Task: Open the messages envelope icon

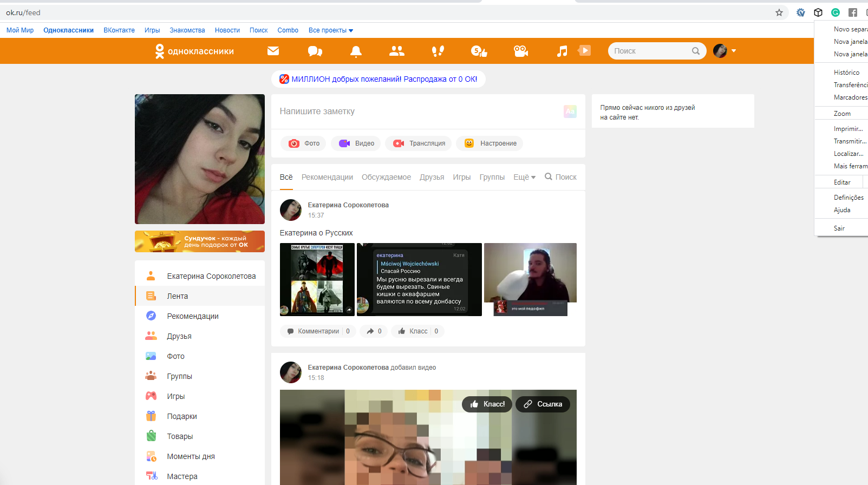Action: (x=273, y=51)
